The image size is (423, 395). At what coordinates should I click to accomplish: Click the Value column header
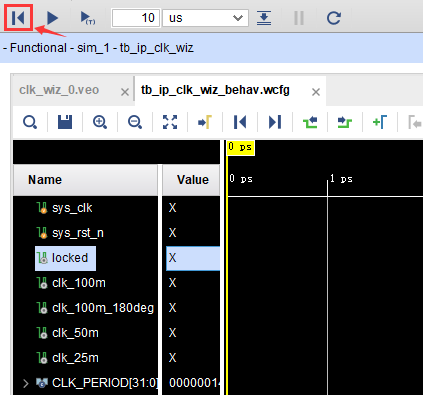(x=191, y=180)
